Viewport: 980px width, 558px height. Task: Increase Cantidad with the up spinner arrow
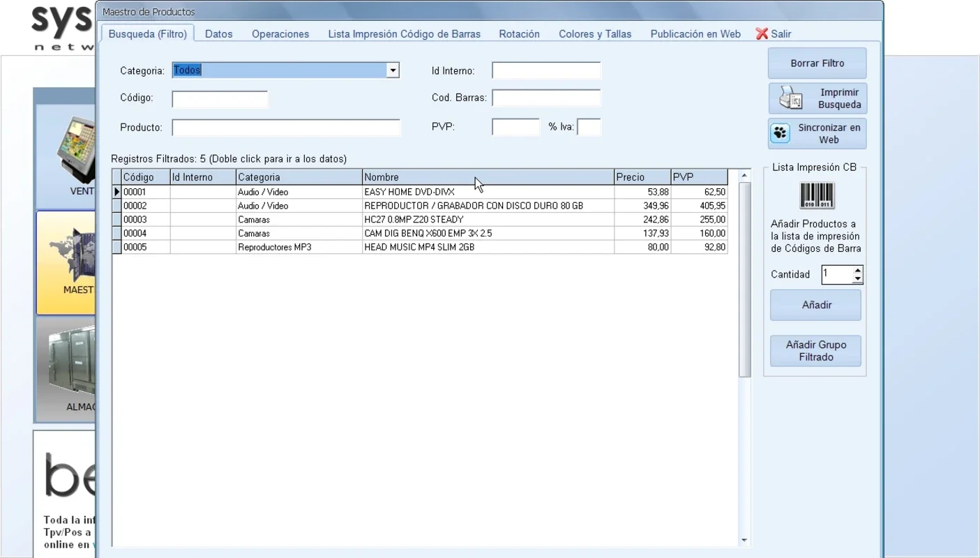coord(858,270)
